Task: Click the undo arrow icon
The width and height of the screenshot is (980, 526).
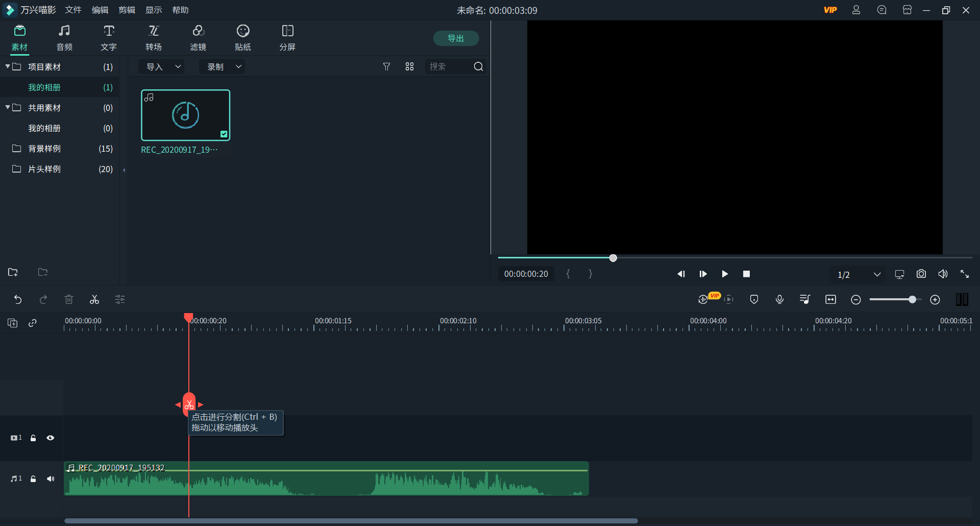Action: [x=18, y=300]
